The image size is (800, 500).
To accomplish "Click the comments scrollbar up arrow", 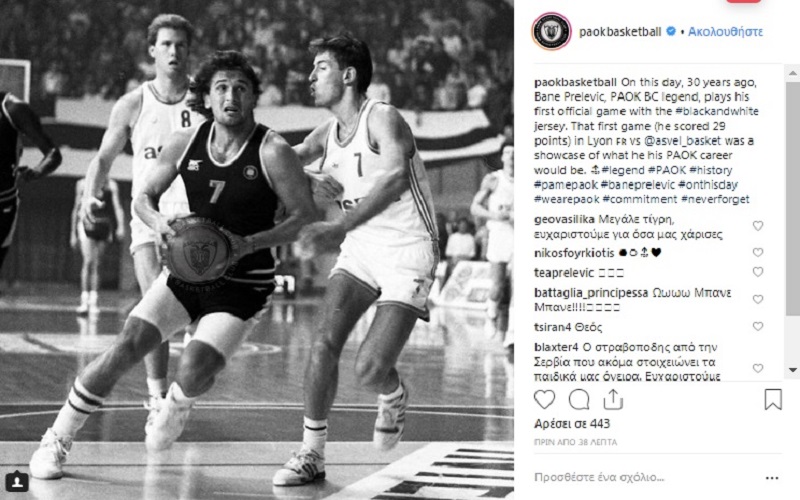I will tap(793, 73).
